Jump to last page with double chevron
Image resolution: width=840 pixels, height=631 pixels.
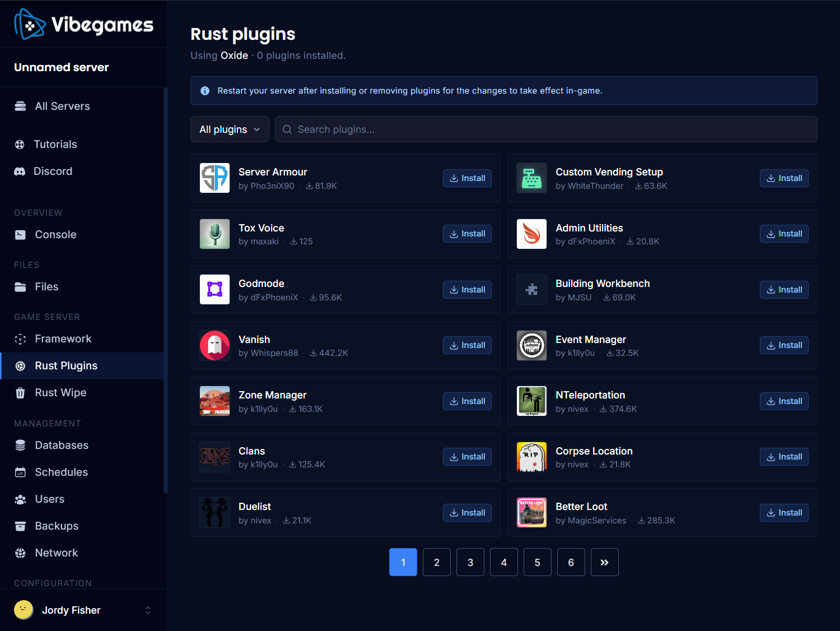click(x=605, y=562)
